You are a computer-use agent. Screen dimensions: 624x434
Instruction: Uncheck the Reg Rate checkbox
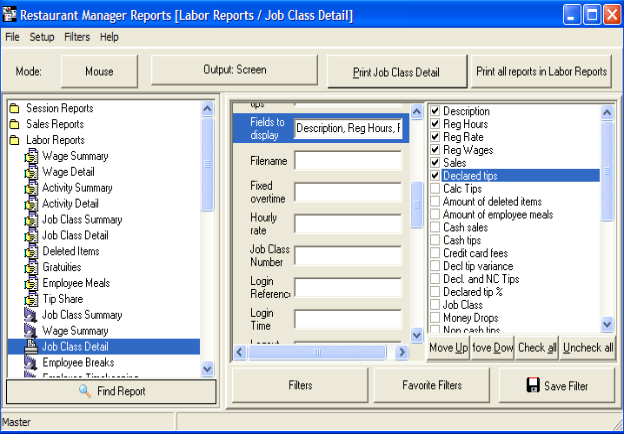[x=435, y=136]
